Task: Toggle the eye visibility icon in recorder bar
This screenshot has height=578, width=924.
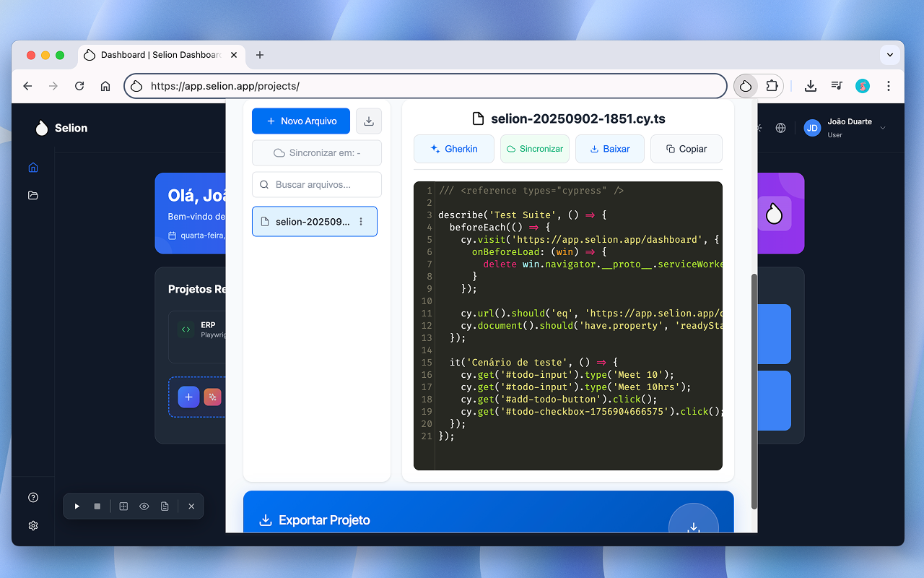Action: pyautogui.click(x=144, y=506)
